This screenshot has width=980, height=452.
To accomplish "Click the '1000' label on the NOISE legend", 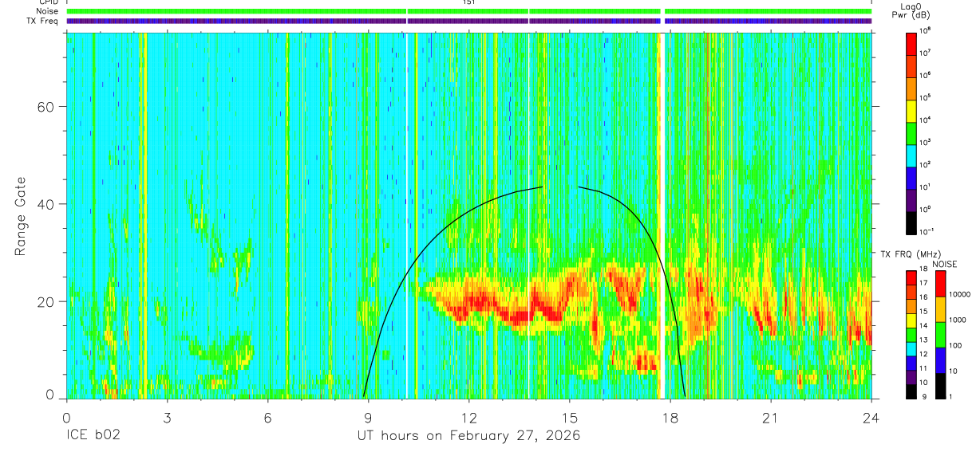I will pos(958,319).
